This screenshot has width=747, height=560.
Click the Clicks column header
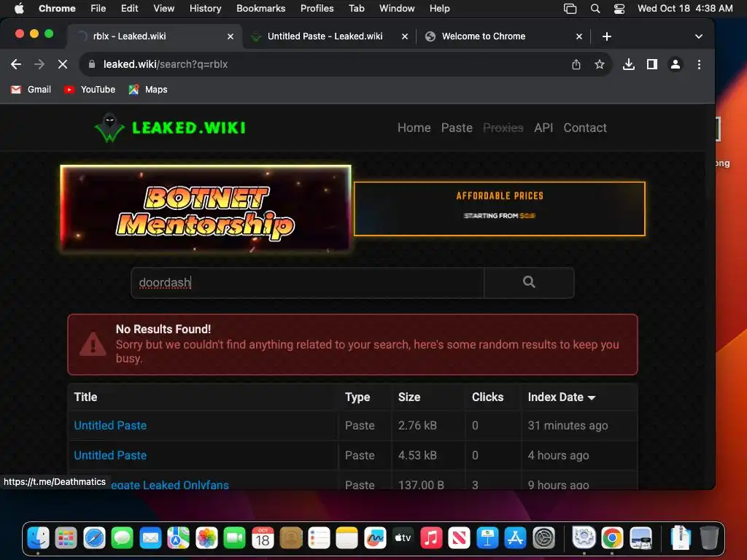487,397
